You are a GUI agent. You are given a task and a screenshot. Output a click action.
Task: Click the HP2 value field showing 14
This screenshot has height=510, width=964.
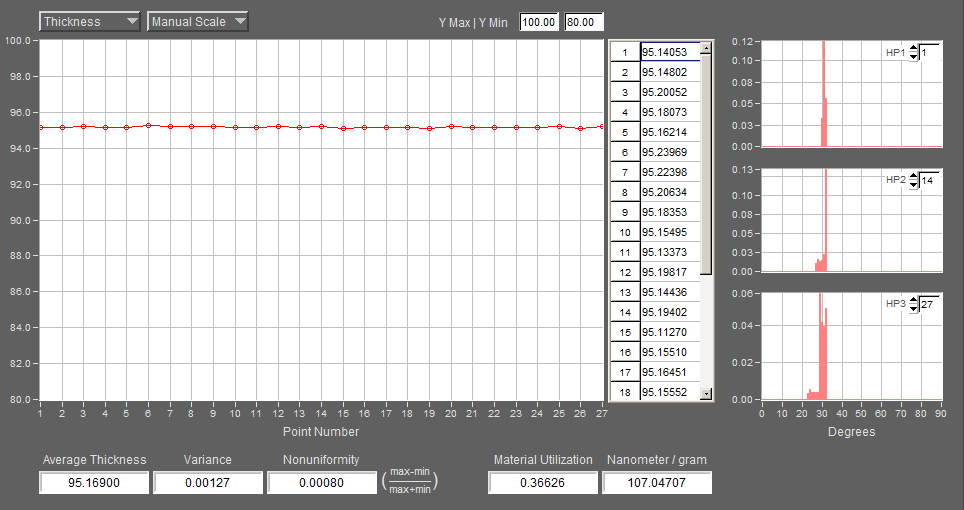tap(930, 181)
